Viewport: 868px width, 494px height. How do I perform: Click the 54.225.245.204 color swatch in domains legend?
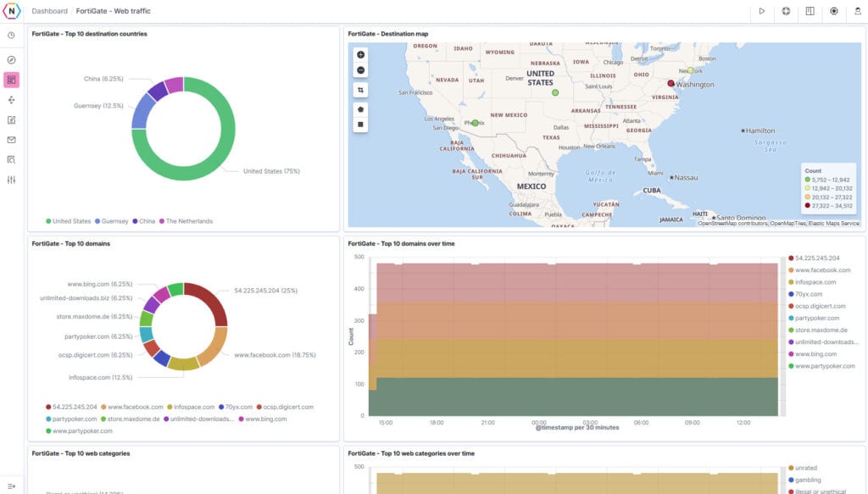click(47, 408)
